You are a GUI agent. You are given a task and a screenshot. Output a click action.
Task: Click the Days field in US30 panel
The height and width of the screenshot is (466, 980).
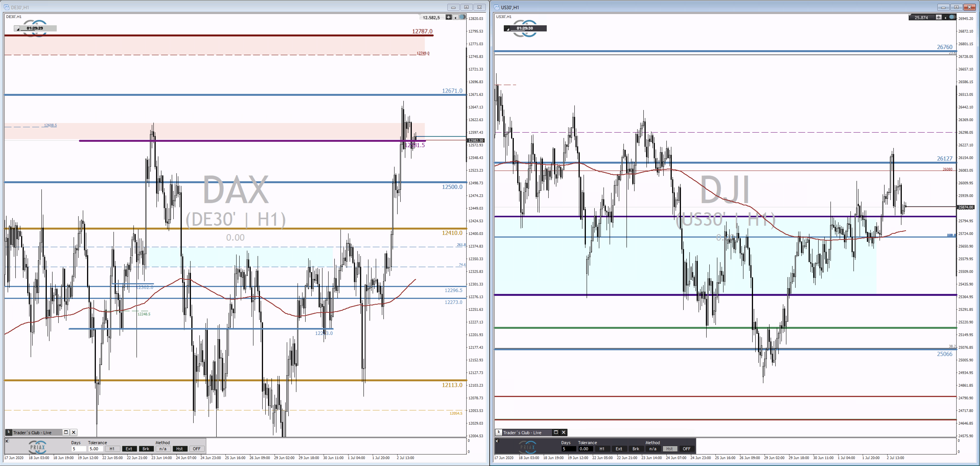[569, 449]
